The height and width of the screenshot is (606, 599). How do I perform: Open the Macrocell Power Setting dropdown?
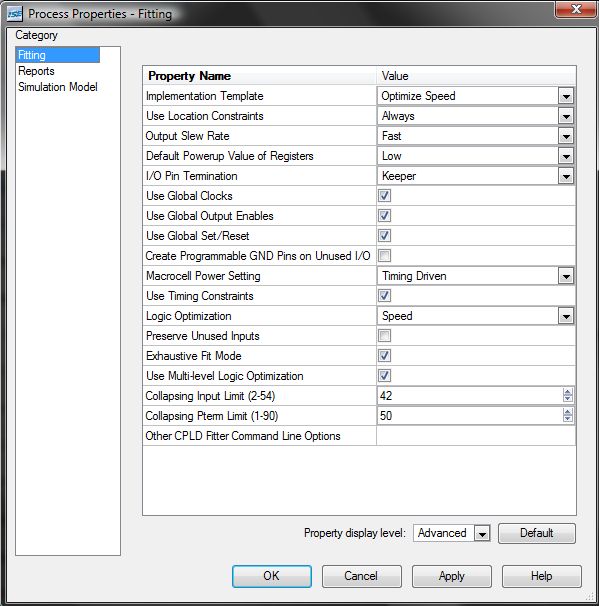(x=566, y=276)
